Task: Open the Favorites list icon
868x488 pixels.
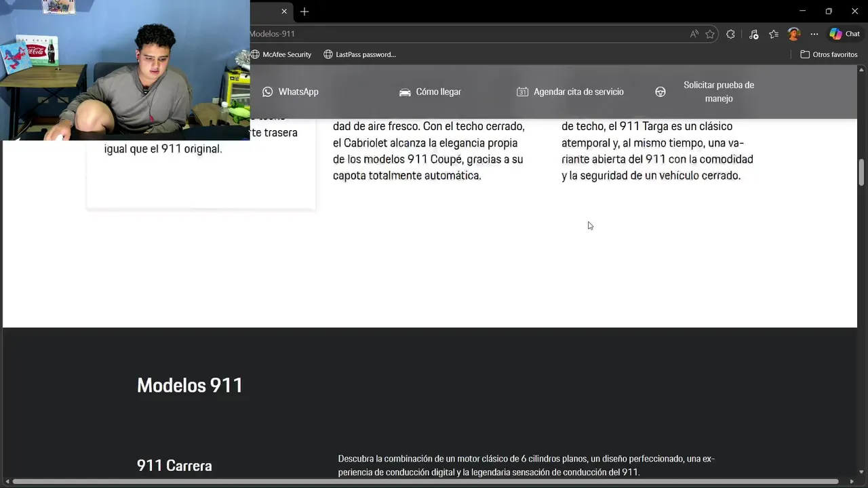Action: 774,34
